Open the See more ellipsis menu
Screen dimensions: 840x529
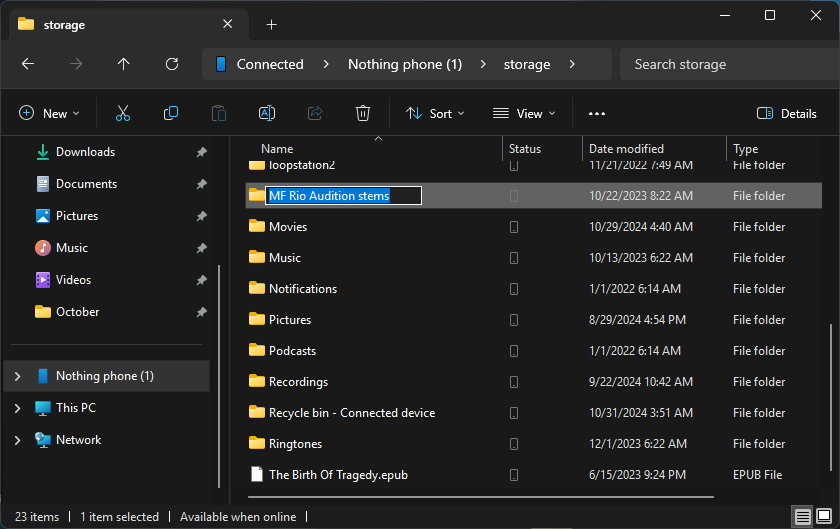click(x=597, y=114)
